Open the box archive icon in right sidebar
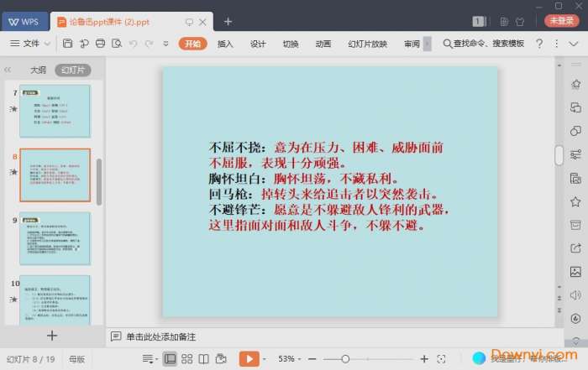Image resolution: width=588 pixels, height=370 pixels. pyautogui.click(x=575, y=225)
